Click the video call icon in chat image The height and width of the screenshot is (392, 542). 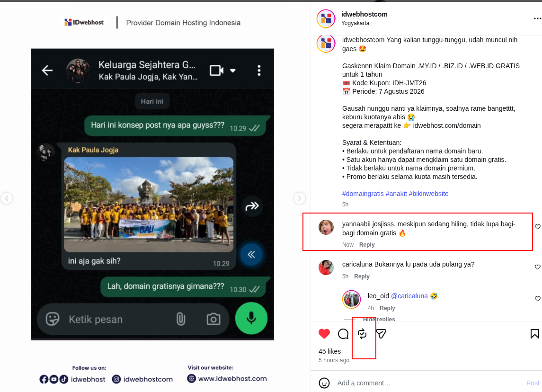click(216, 71)
